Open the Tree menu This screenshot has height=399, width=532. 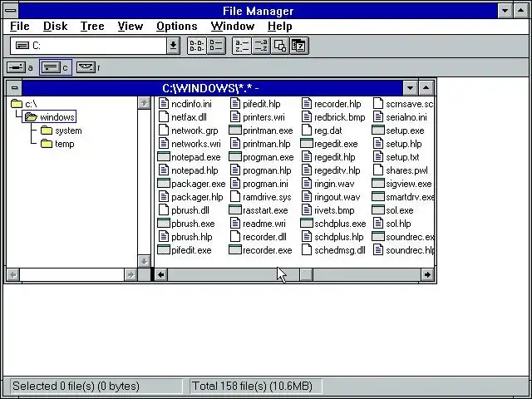[x=92, y=26]
